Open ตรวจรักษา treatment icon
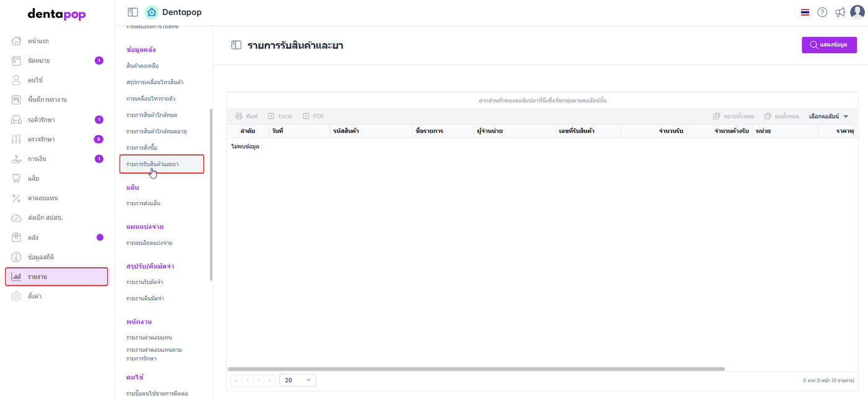868x400 pixels. coord(17,139)
